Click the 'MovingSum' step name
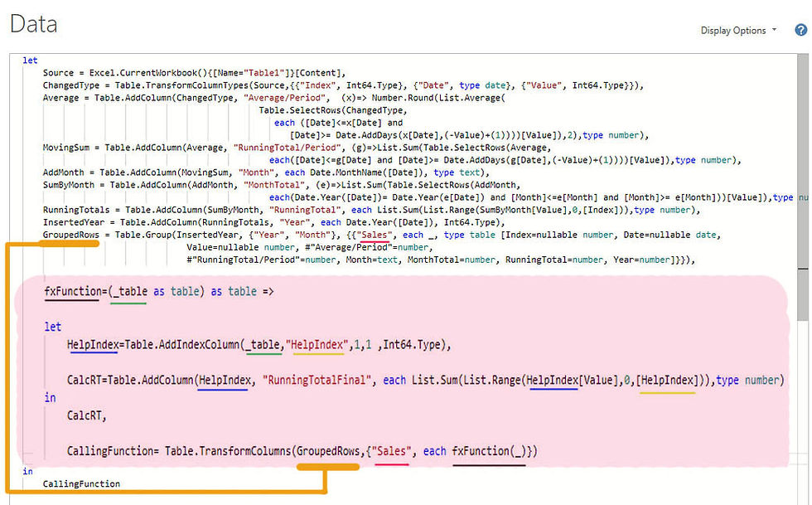812x505 pixels. [x=65, y=148]
